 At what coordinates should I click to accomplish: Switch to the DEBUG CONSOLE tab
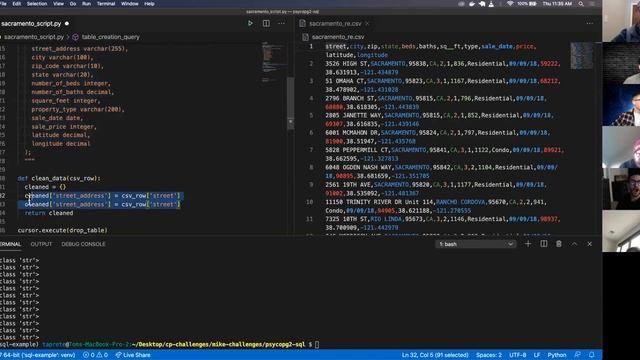(x=83, y=244)
